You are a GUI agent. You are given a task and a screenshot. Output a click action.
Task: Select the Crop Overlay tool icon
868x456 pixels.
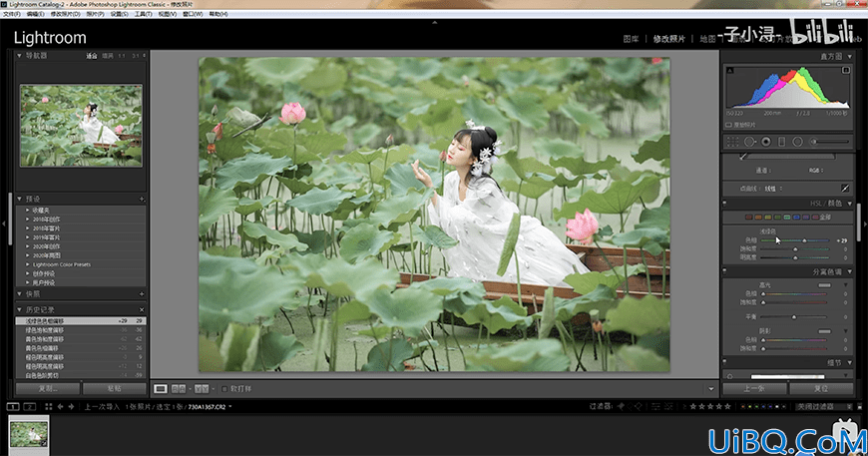point(732,142)
